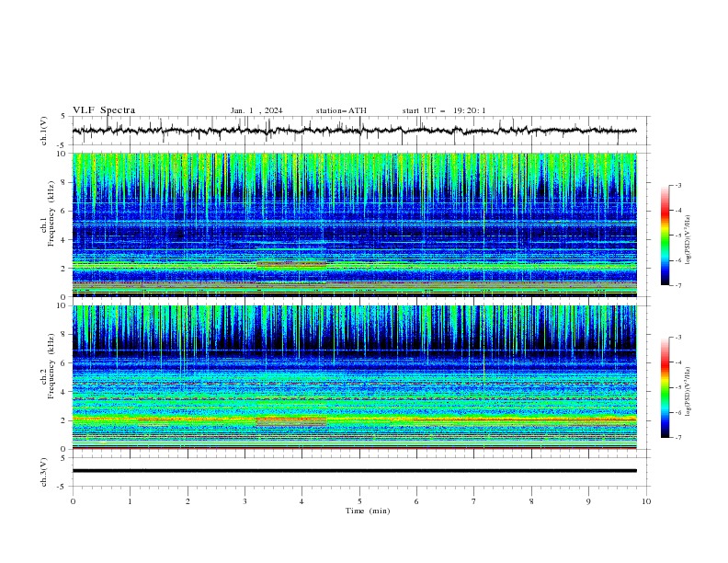Click the ch.1 spectrogram colorbar

click(x=665, y=236)
